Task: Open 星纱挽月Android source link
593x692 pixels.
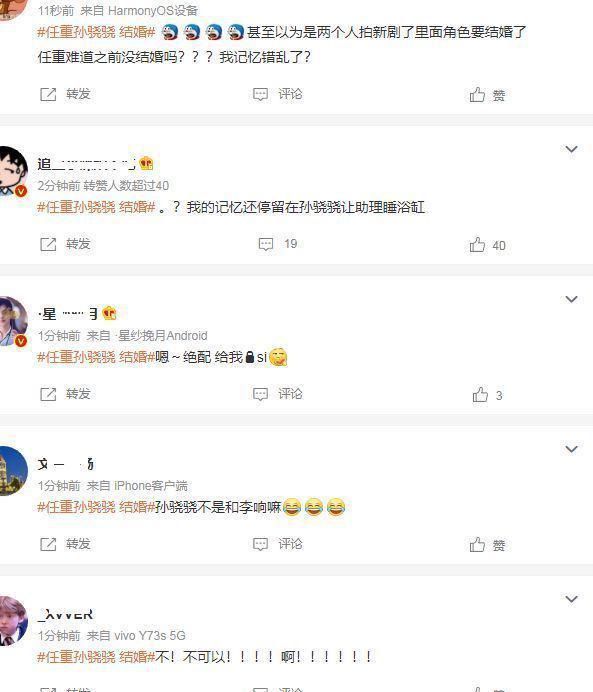Action: 161,336
